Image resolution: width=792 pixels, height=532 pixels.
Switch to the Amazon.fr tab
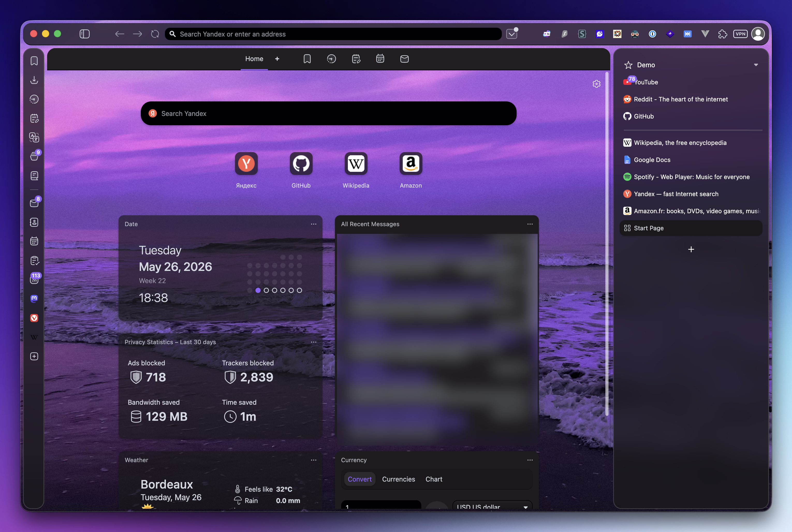point(691,211)
